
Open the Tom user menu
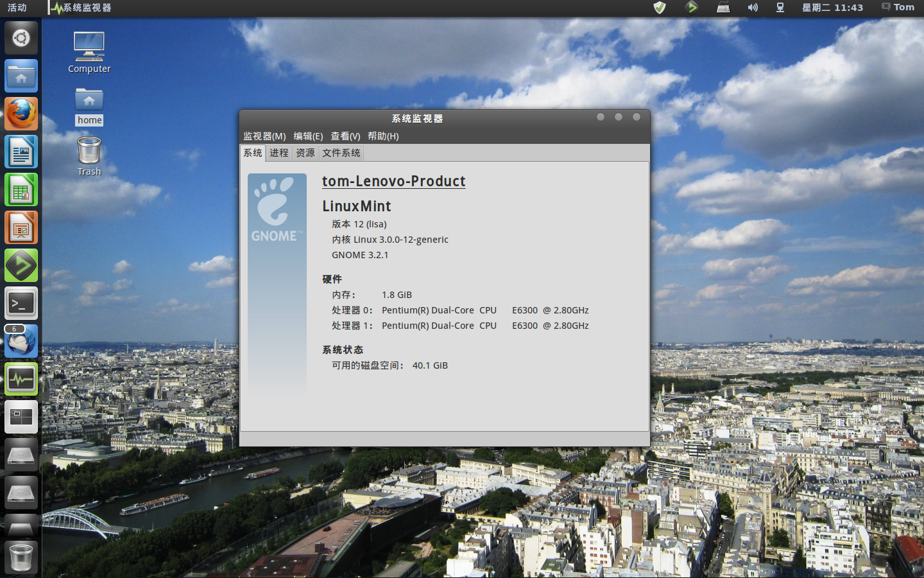pyautogui.click(x=898, y=7)
